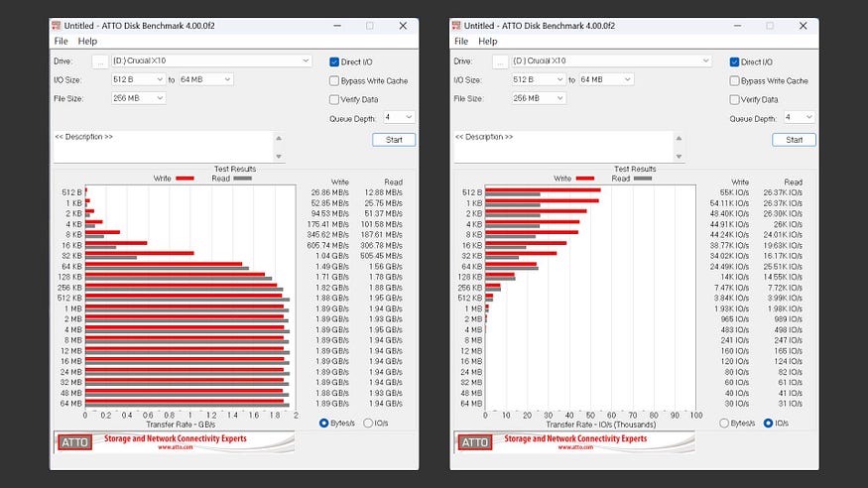The height and width of the screenshot is (488, 868).
Task: Open File menu in right ATTO window
Action: [x=461, y=41]
